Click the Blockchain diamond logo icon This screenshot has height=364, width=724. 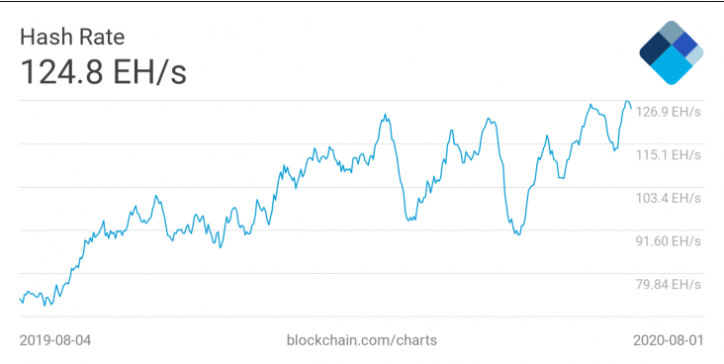tap(671, 53)
